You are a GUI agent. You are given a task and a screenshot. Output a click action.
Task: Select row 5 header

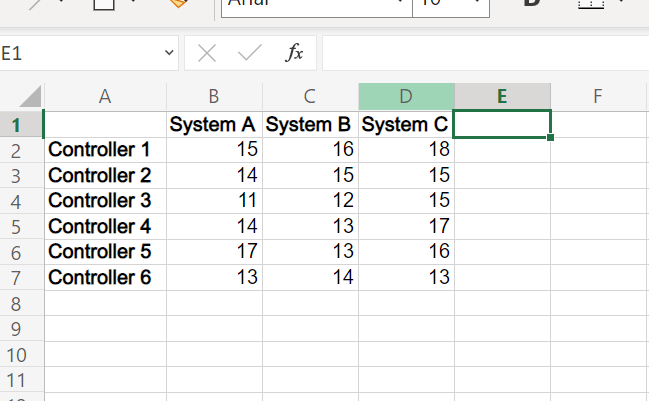point(22,227)
